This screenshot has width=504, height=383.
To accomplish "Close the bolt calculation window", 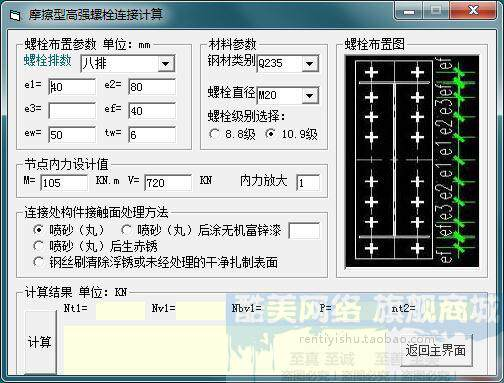I will tap(473, 11).
